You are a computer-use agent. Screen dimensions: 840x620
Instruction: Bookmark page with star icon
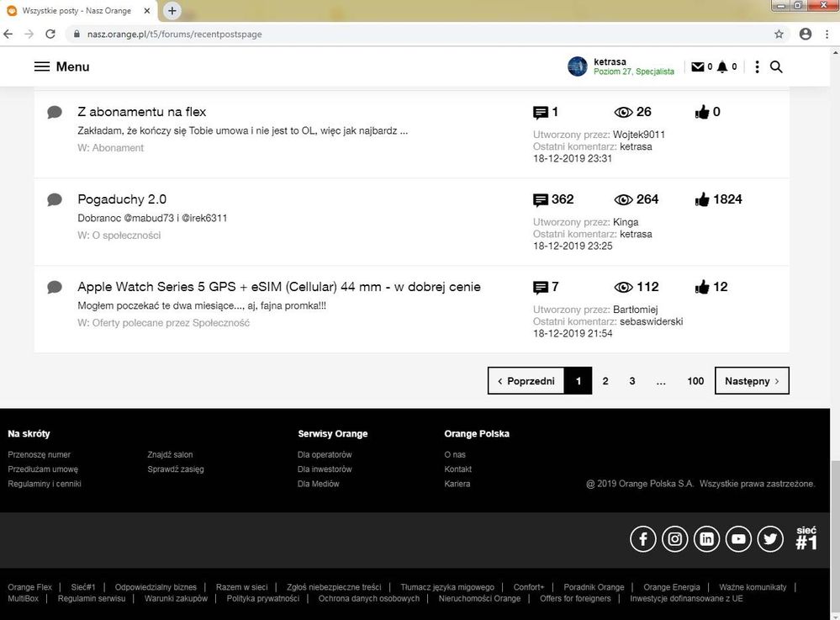tap(779, 34)
